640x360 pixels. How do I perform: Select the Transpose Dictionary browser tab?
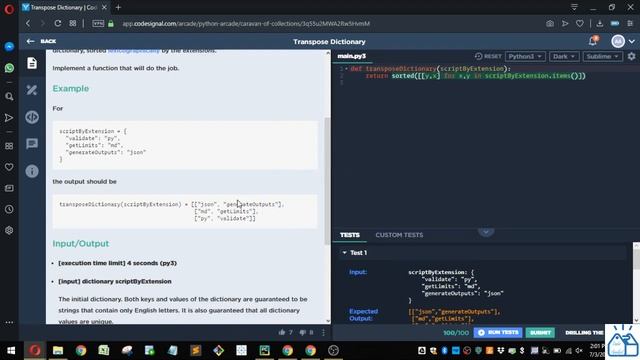pyautogui.click(x=64, y=7)
